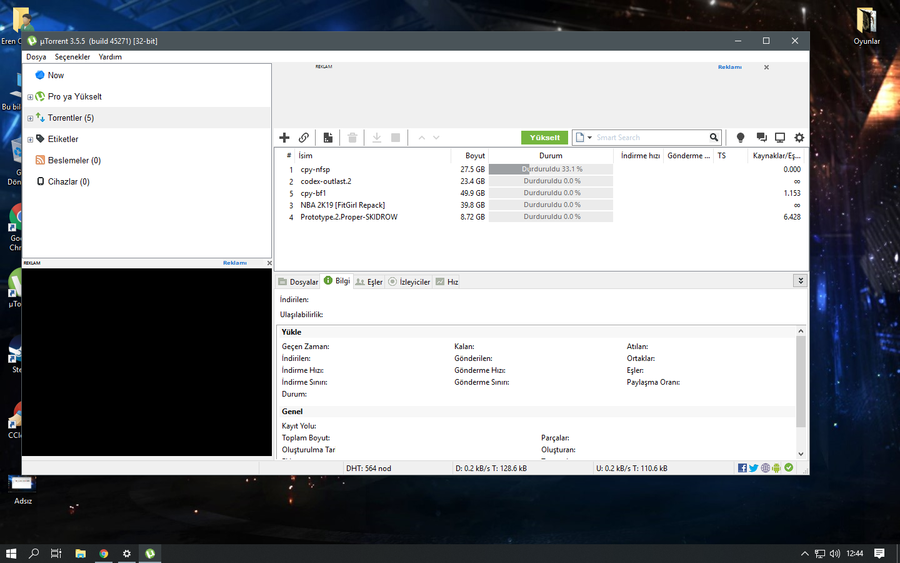Image resolution: width=900 pixels, height=563 pixels.
Task: Click DHT: 564 nod status text
Action: click(368, 468)
